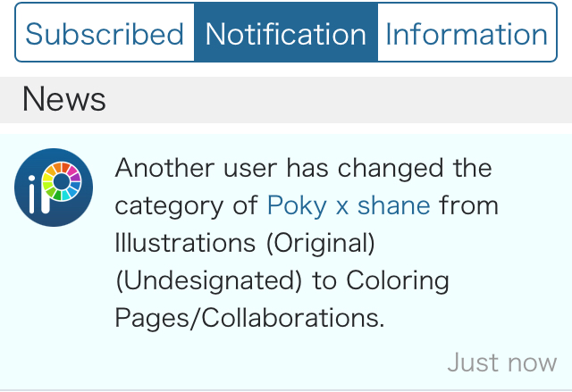This screenshot has height=392, width=572.
Task: Tap the blank area right of News
Action: 357,100
